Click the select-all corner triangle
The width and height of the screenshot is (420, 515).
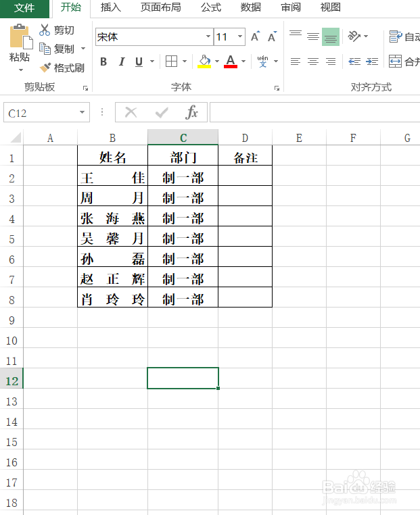[x=16, y=137]
